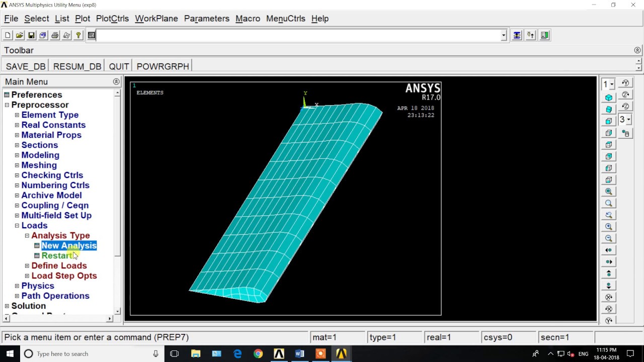Select Restart under Analysis Type
Image resolution: width=644 pixels, height=362 pixels.
57,255
